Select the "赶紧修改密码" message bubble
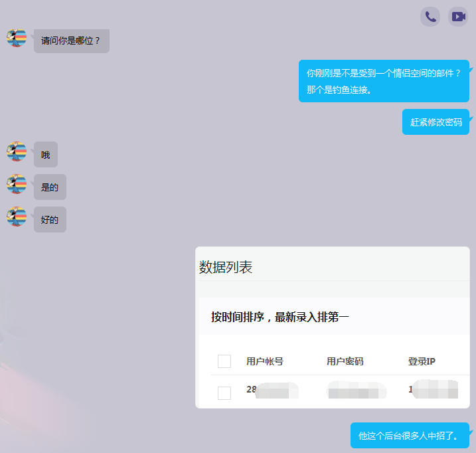The height and width of the screenshot is (453, 476). point(436,122)
